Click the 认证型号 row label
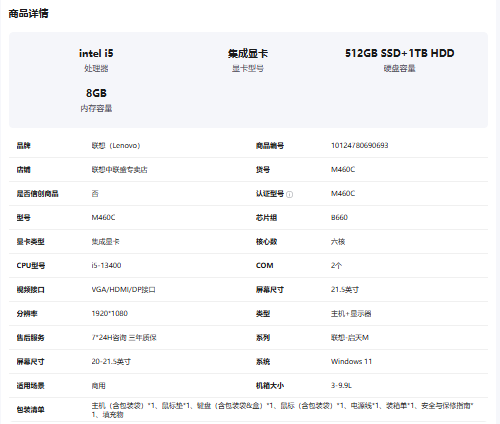The image size is (500, 424). tap(270, 194)
